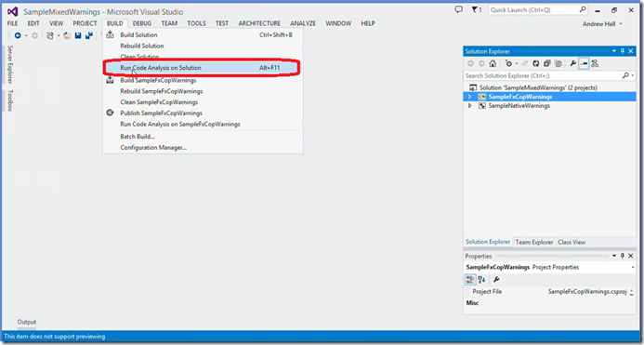Screen dimensions: 644x345
Task: Switch to the Solution Explorer tab
Action: pos(488,242)
